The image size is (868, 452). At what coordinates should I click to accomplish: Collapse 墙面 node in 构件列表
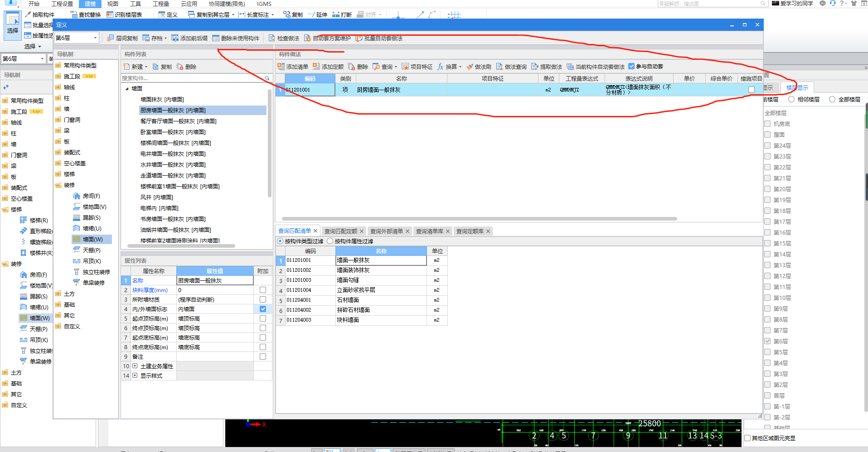click(x=127, y=89)
